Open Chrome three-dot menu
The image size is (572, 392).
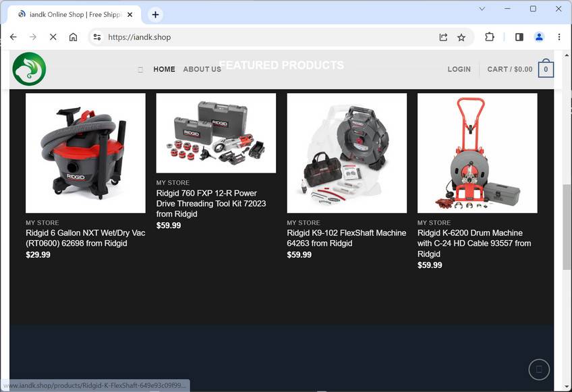pos(559,37)
